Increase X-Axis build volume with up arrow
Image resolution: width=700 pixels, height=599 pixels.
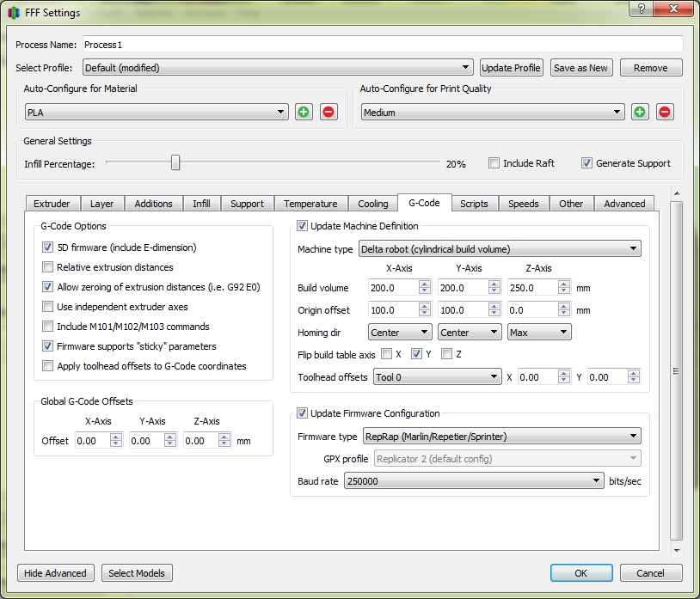point(424,284)
